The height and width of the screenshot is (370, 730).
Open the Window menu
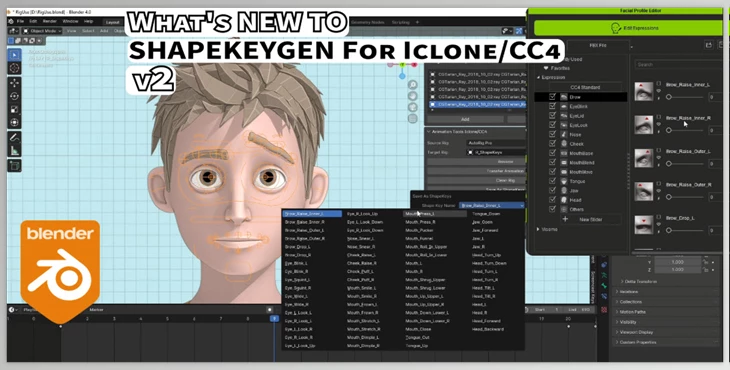coord(70,21)
